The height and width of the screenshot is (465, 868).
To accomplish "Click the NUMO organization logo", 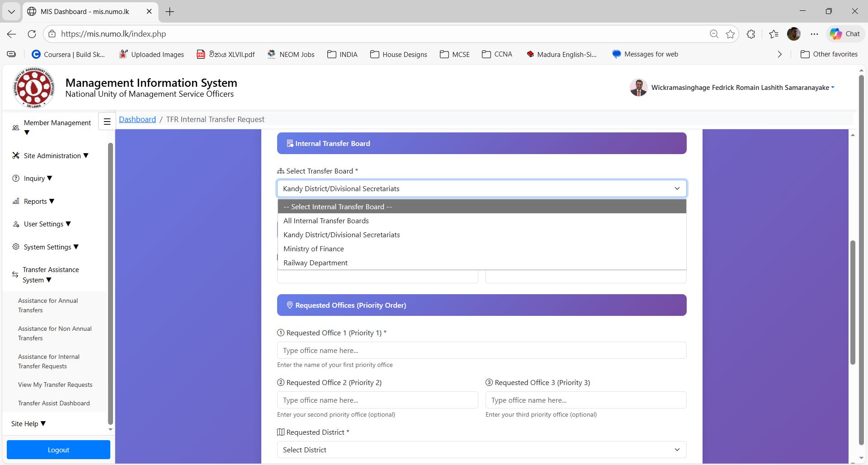I will point(34,88).
